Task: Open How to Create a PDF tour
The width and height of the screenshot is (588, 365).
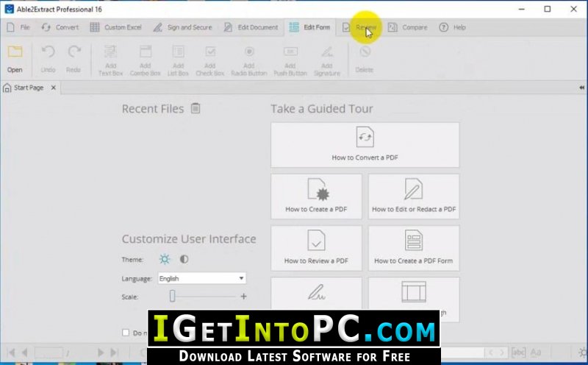Action: coord(316,196)
